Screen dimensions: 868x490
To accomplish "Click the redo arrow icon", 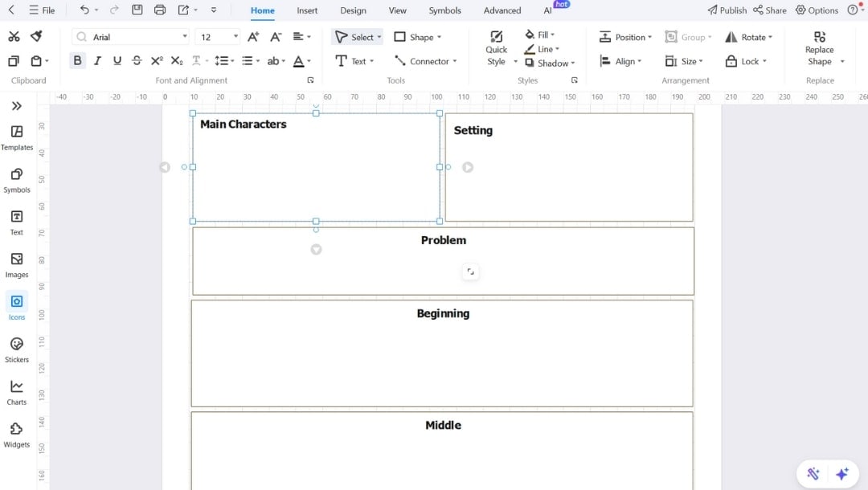I will click(x=114, y=10).
